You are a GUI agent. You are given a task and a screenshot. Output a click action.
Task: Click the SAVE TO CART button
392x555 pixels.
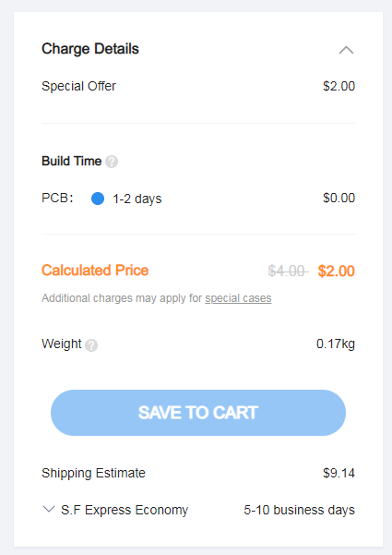(x=198, y=413)
